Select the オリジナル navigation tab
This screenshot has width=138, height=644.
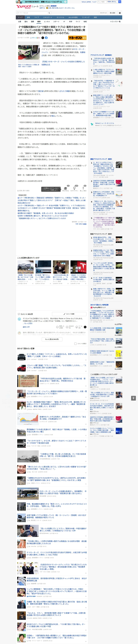click(x=60, y=17)
